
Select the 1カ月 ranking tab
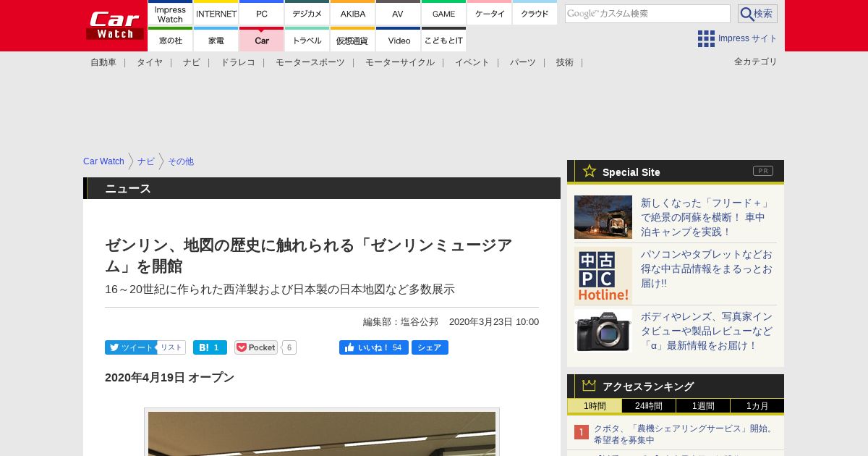(x=757, y=406)
